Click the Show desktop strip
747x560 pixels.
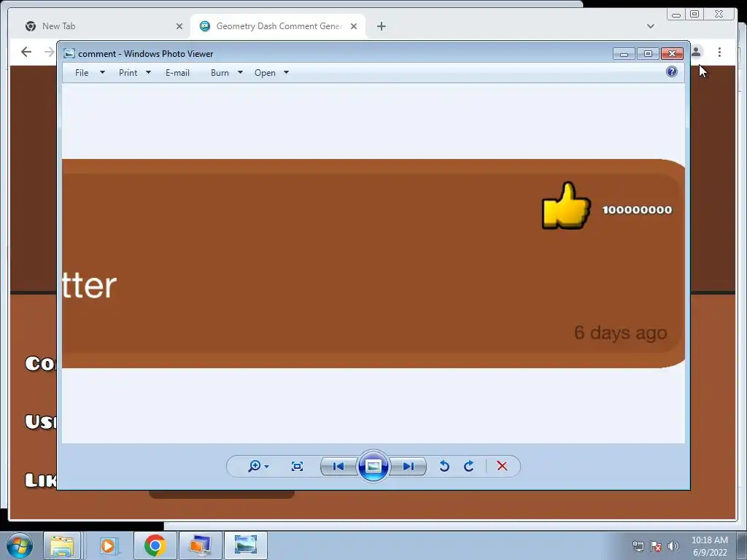(x=742, y=545)
